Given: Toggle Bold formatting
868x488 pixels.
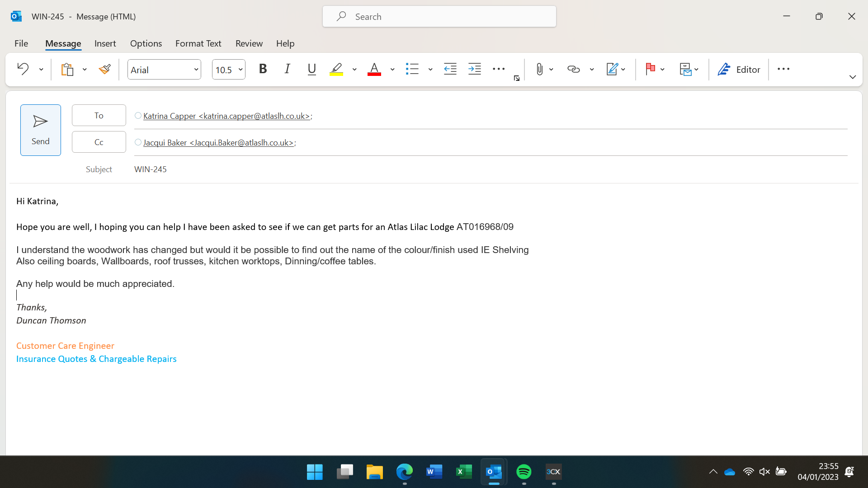Looking at the screenshot, I should [263, 69].
